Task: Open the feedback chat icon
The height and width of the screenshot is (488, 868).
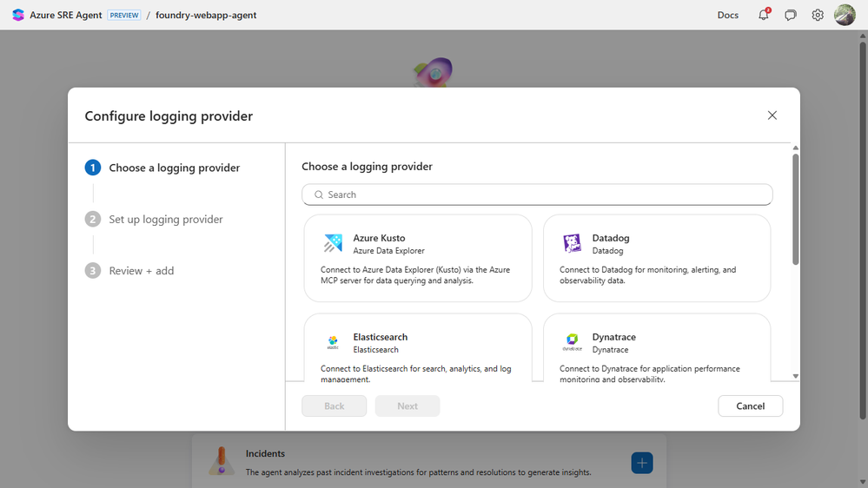Action: tap(791, 15)
